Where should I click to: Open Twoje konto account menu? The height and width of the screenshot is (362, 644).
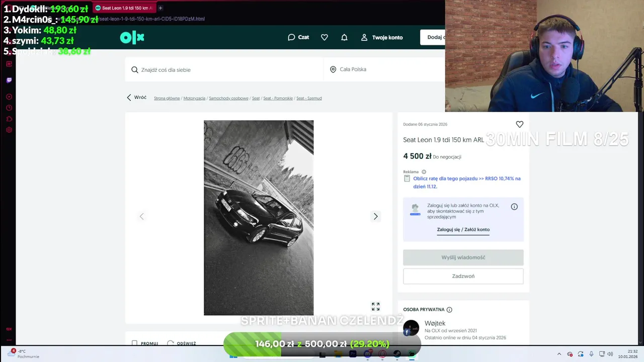click(382, 37)
